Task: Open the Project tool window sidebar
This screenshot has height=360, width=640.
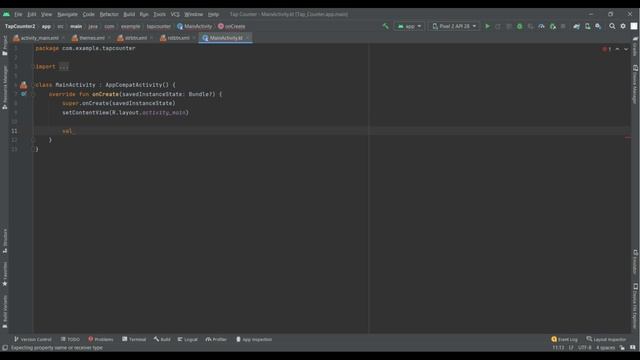Action: point(5,45)
